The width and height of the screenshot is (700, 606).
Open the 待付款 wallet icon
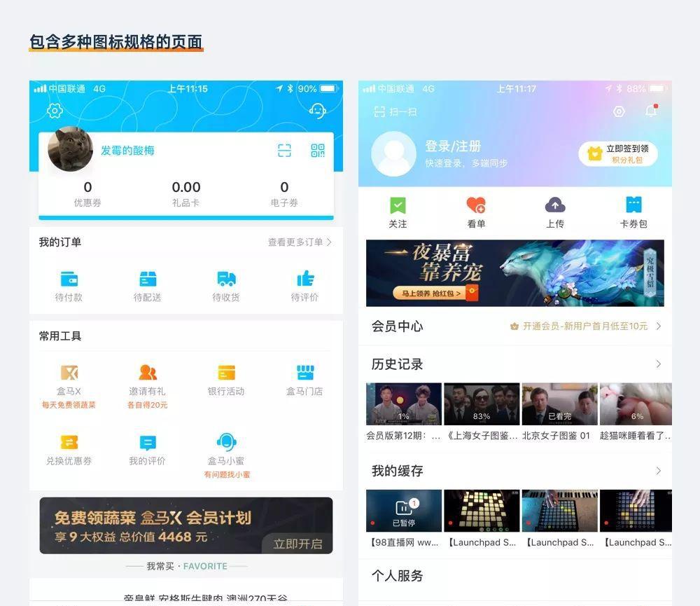click(69, 279)
